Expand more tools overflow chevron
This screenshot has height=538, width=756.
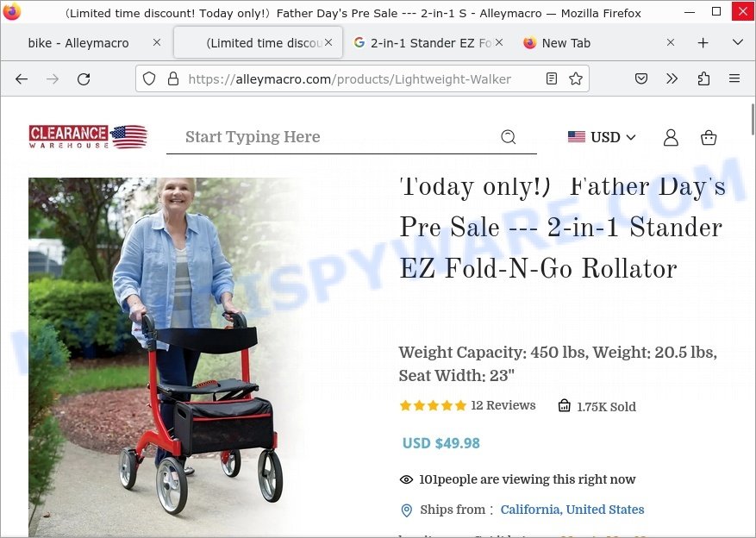672,78
